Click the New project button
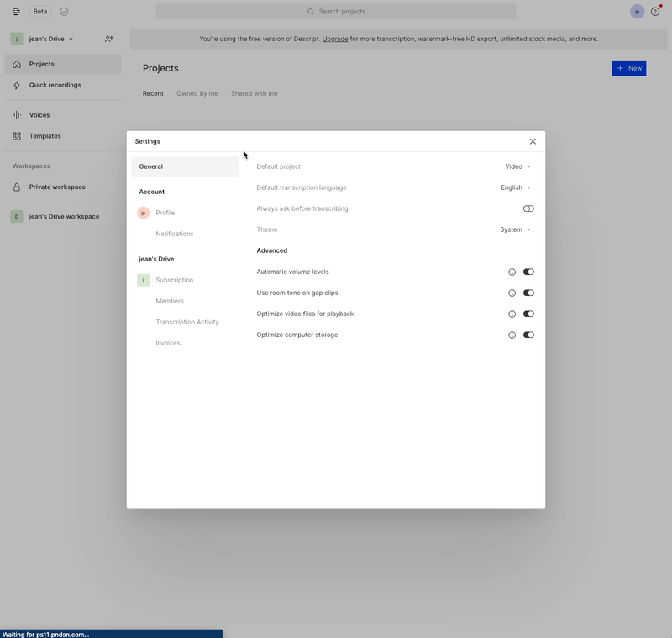 pyautogui.click(x=628, y=68)
